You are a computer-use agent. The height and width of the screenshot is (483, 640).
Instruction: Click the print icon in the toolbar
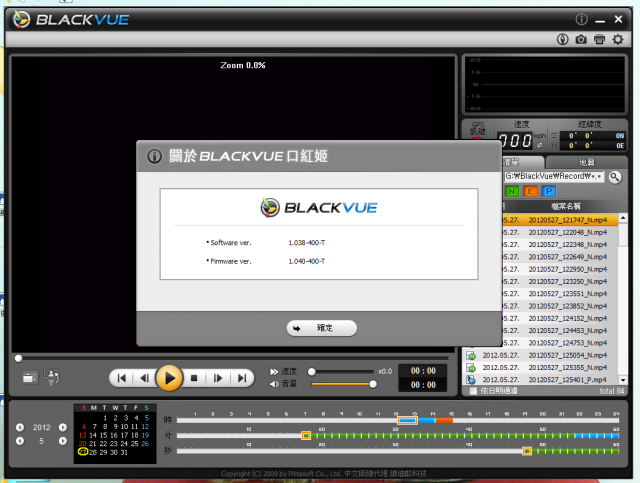(599, 39)
